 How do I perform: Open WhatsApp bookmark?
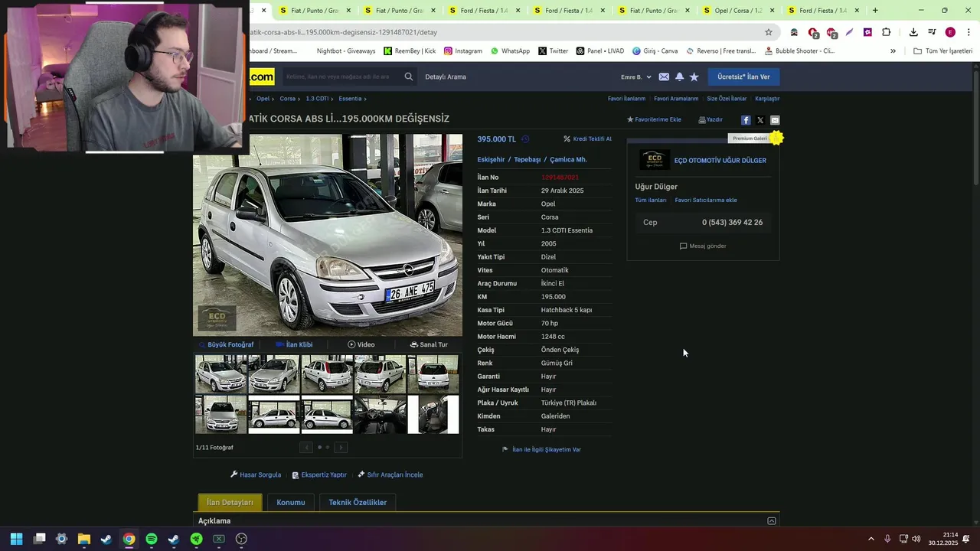click(510, 51)
